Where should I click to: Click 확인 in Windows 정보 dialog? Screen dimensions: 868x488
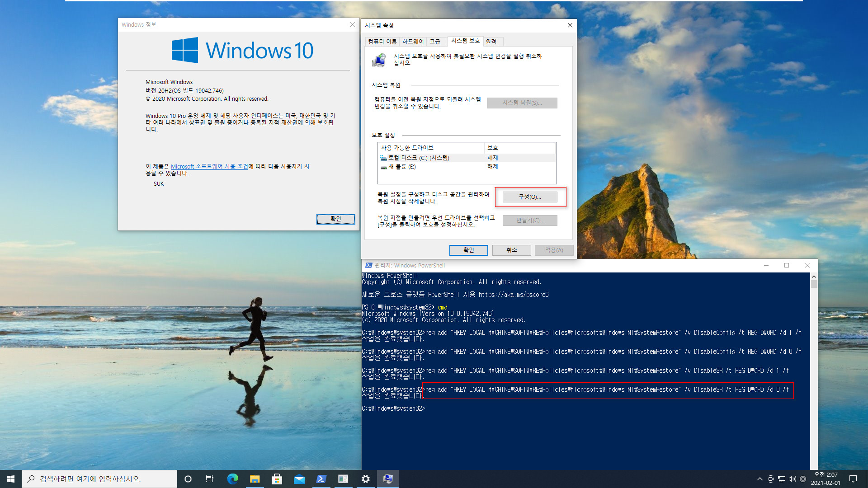335,219
